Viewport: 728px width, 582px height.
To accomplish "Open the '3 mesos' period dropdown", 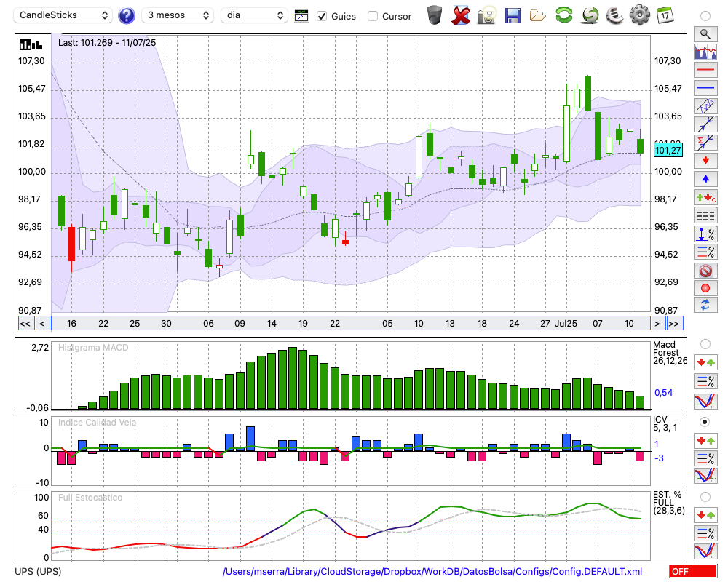I will point(178,15).
